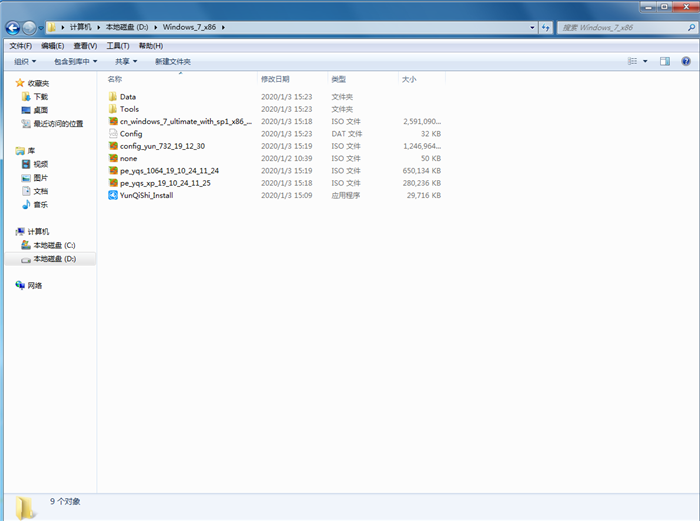Click the 2,591,090 size of cn_windows_7 ISO
Image resolution: width=700 pixels, height=521 pixels.
(x=422, y=121)
